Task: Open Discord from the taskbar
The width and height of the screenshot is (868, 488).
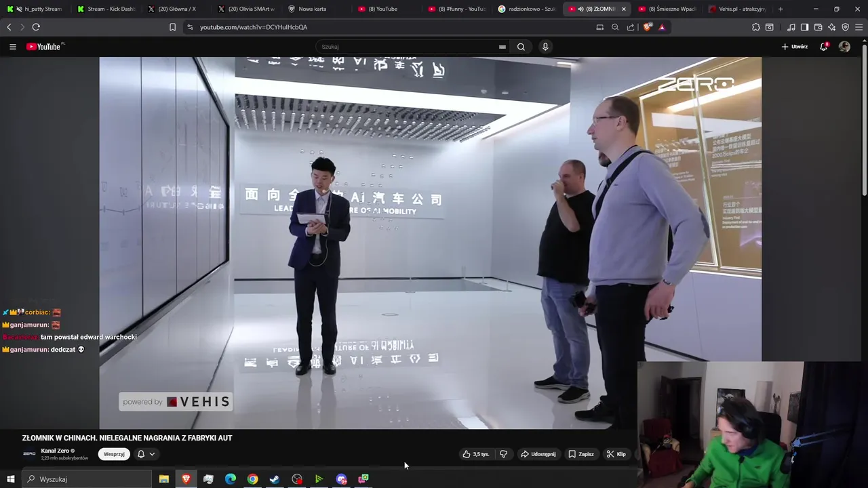Action: tap(341, 479)
